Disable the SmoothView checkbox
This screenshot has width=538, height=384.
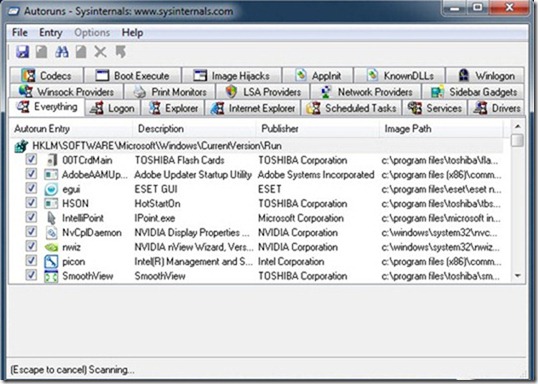tap(31, 275)
